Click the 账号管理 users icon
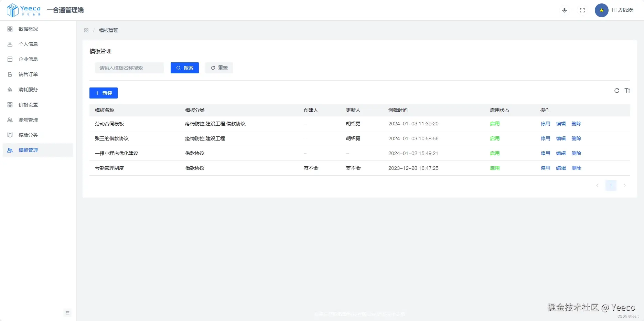The height and width of the screenshot is (321, 644). pyautogui.click(x=10, y=120)
